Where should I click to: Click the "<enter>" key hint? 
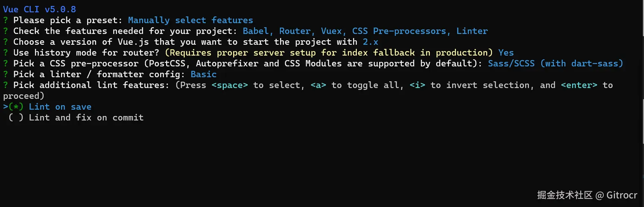(x=579, y=85)
